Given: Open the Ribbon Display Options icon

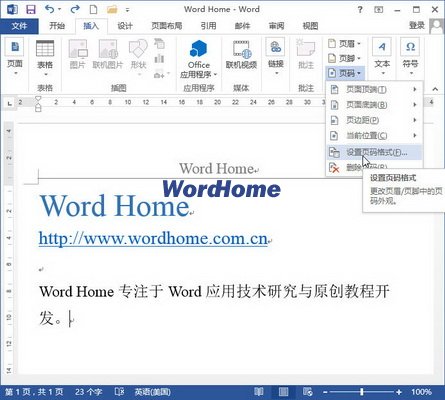Looking at the screenshot, I should pyautogui.click(x=379, y=10).
